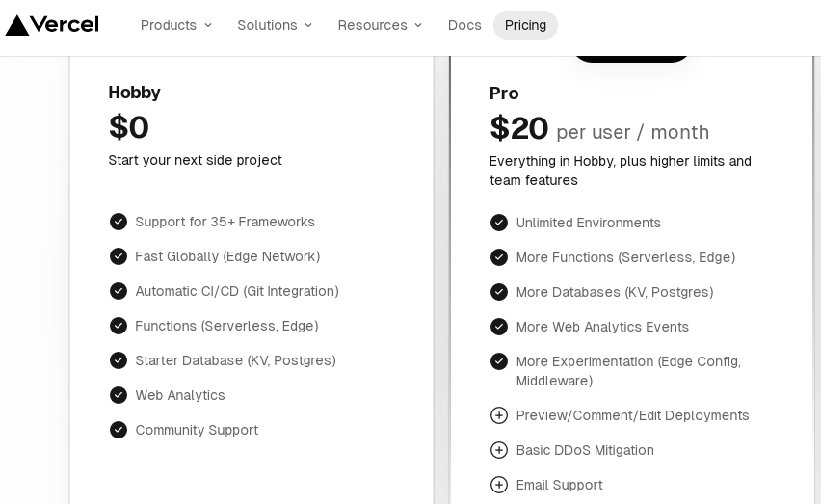821x504 pixels.
Task: Click checkmark icon for Support for 35+ Frameworks
Action: click(x=119, y=222)
